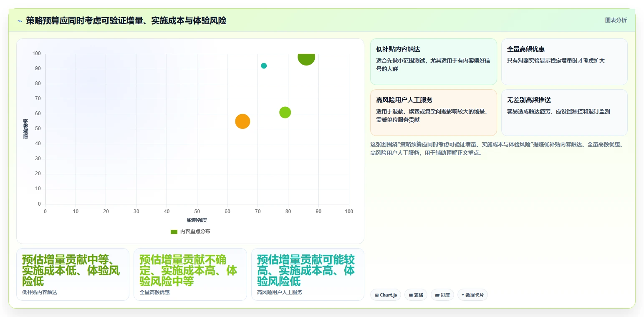This screenshot has width=644, height=317.
Task: Click the star icon in 数据卡片 tag
Action: click(x=463, y=295)
